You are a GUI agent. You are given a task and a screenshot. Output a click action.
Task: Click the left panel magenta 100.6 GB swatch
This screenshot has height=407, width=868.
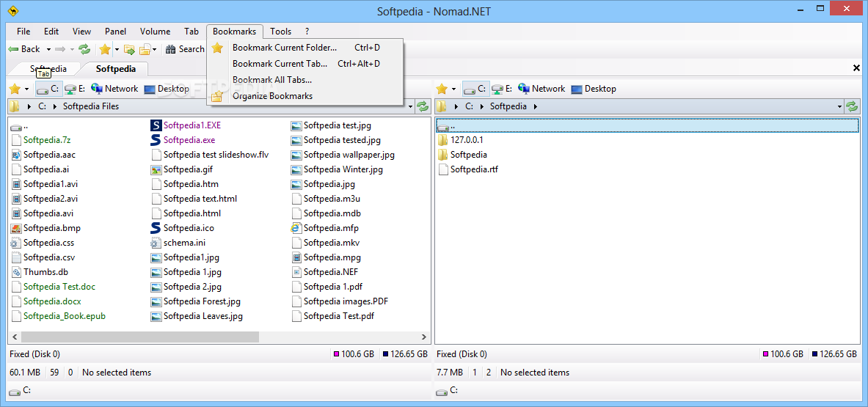pyautogui.click(x=336, y=354)
